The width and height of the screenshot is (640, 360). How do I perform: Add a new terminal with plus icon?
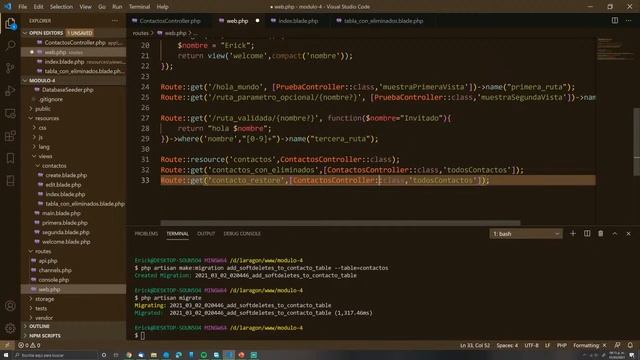point(573,233)
